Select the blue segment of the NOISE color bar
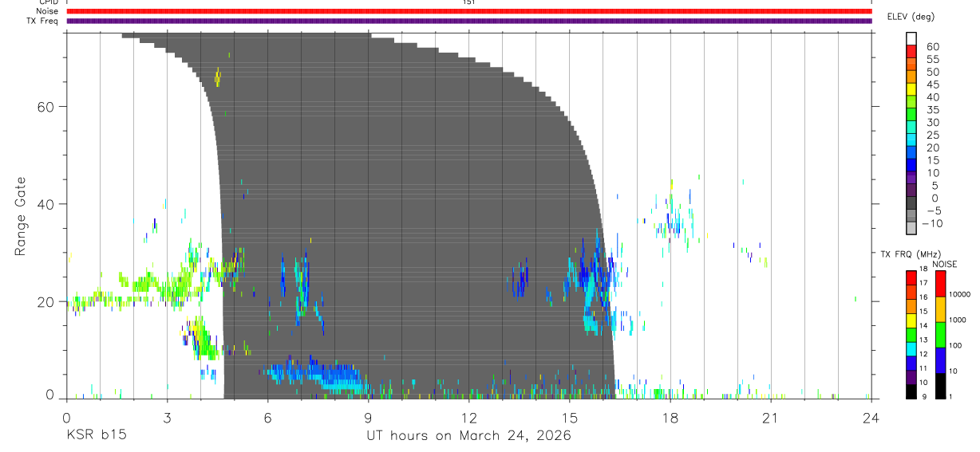 click(x=940, y=360)
